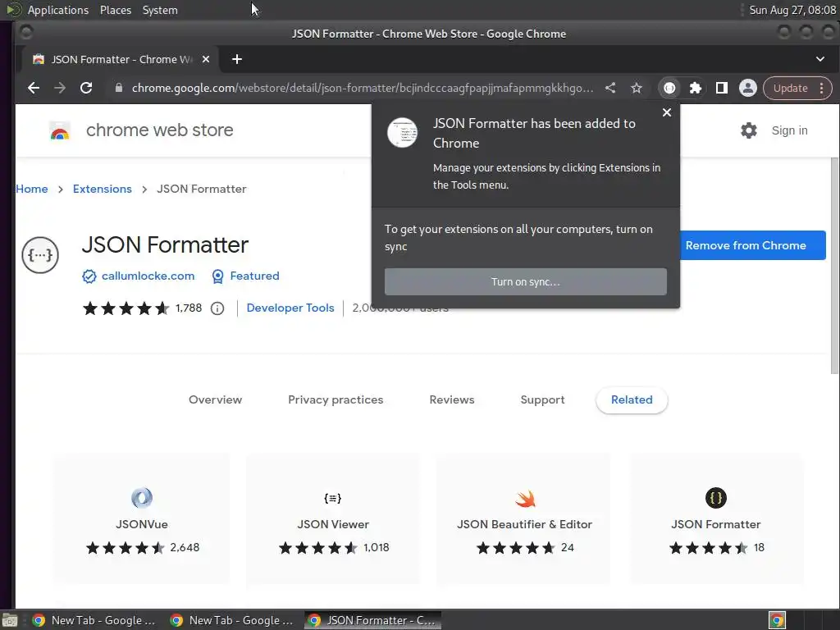Toggle the side panel icon
This screenshot has height=630, width=840.
click(722, 88)
